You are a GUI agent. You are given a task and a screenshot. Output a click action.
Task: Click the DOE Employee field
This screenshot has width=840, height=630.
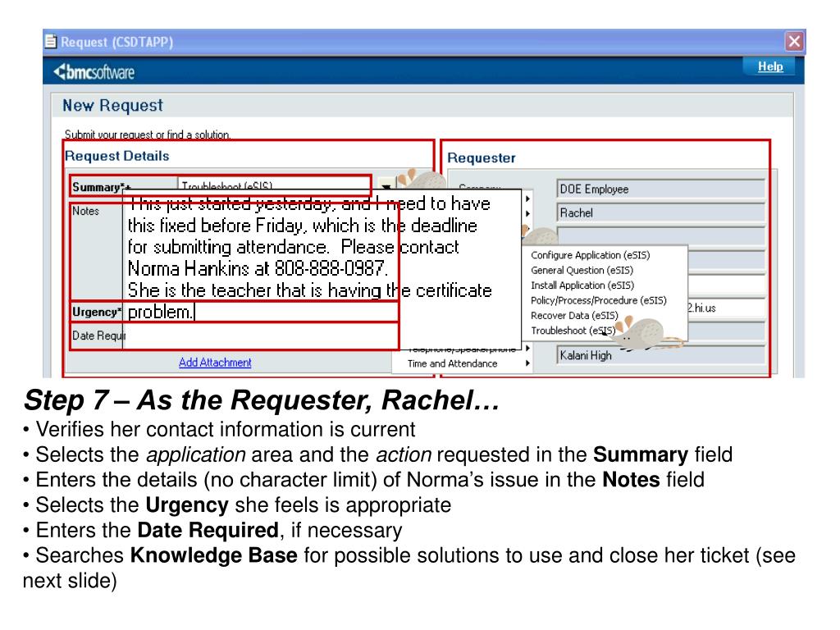(x=661, y=189)
